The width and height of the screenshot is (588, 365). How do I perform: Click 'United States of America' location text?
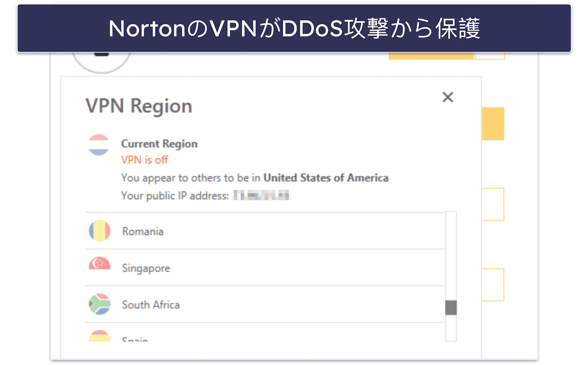click(x=326, y=178)
